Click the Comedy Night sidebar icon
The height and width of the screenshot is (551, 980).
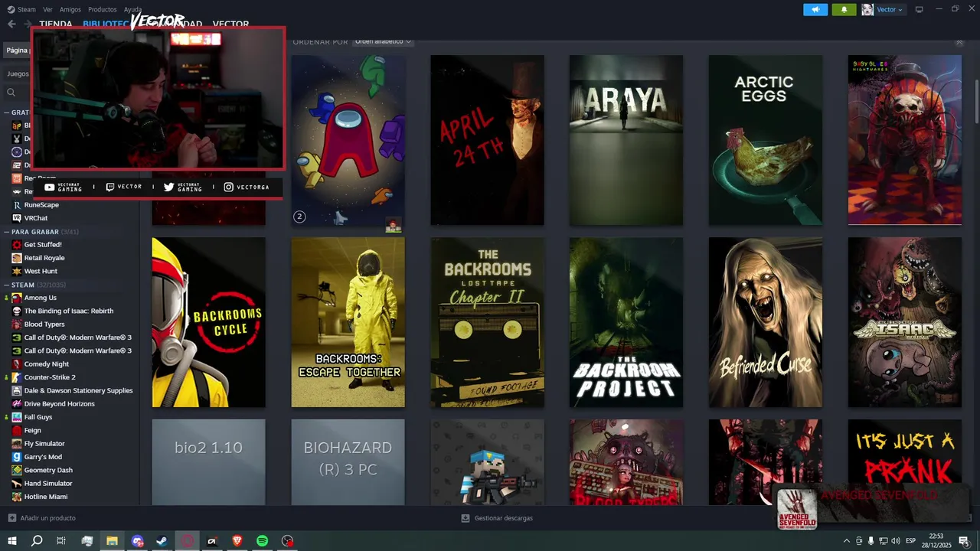point(17,364)
